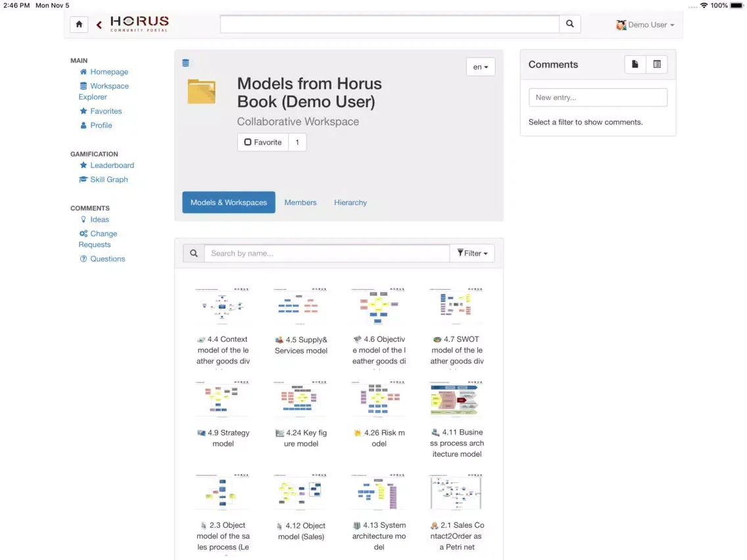Click the Horus Community Portal logo
This screenshot has height=560, width=747.
pyautogui.click(x=139, y=24)
